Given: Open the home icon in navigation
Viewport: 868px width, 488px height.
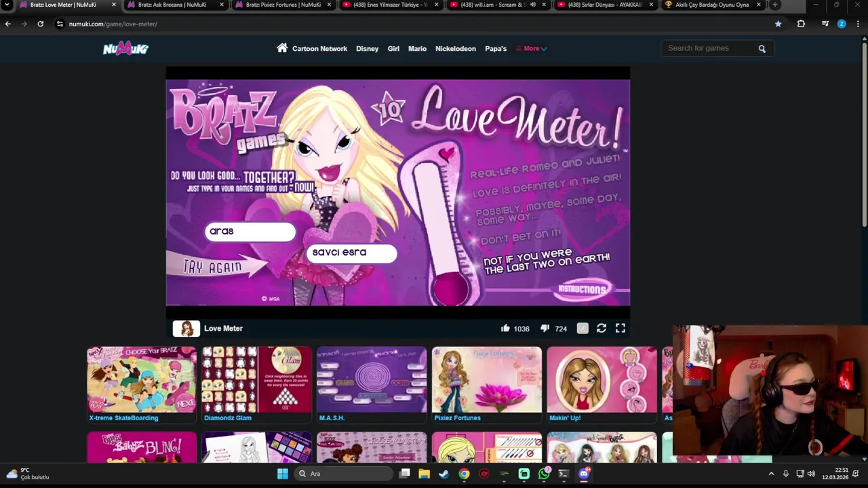Looking at the screenshot, I should pos(282,48).
